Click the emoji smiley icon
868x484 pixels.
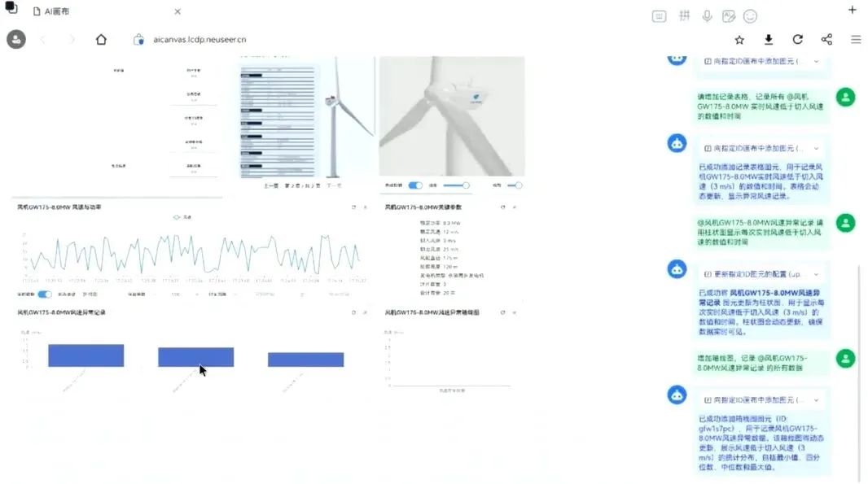click(750, 16)
